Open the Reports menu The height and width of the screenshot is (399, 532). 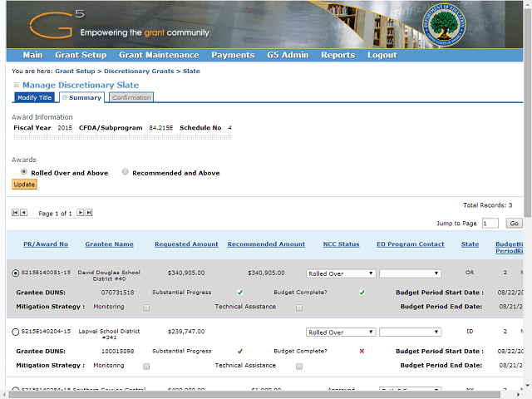coord(338,55)
